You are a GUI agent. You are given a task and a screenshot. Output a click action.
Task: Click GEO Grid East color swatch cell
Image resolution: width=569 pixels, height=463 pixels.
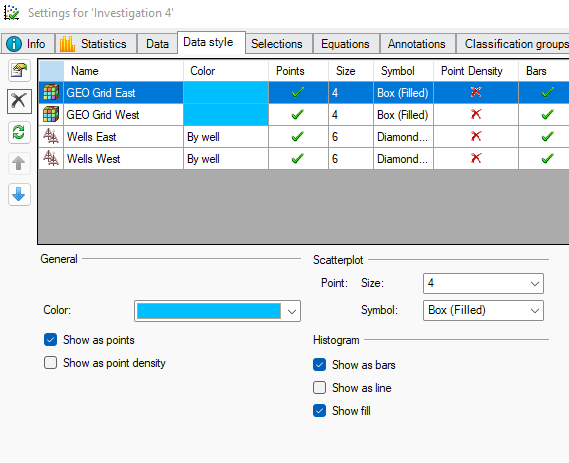point(226,93)
